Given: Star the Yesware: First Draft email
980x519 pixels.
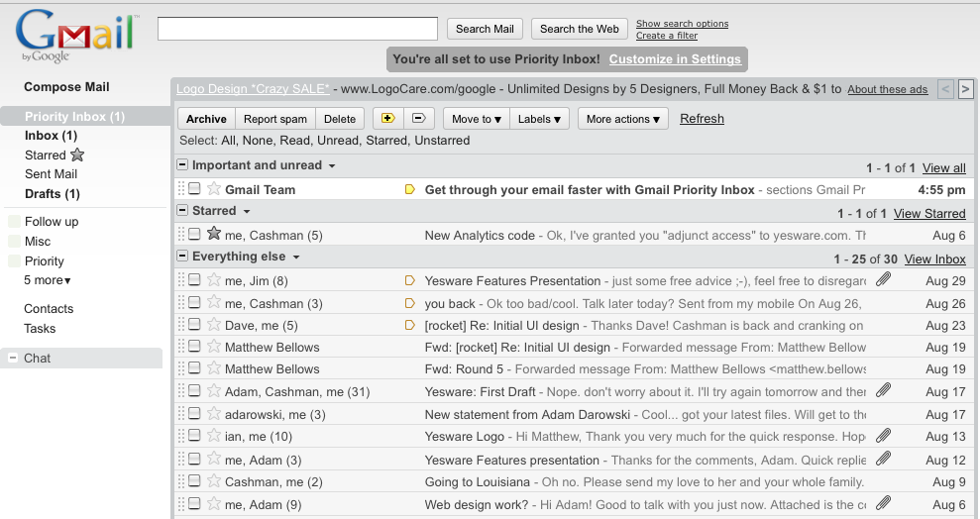Looking at the screenshot, I should click(214, 391).
